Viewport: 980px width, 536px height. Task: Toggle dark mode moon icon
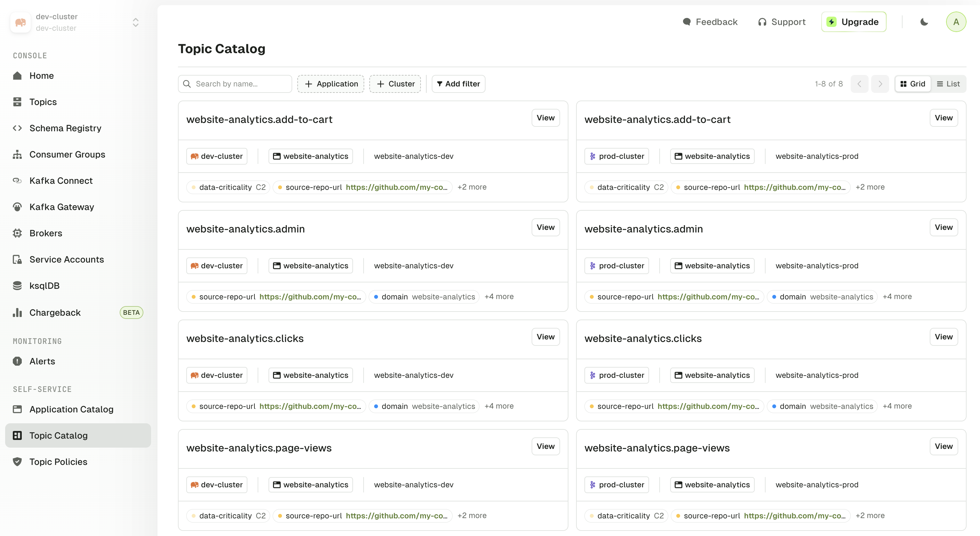pyautogui.click(x=924, y=22)
